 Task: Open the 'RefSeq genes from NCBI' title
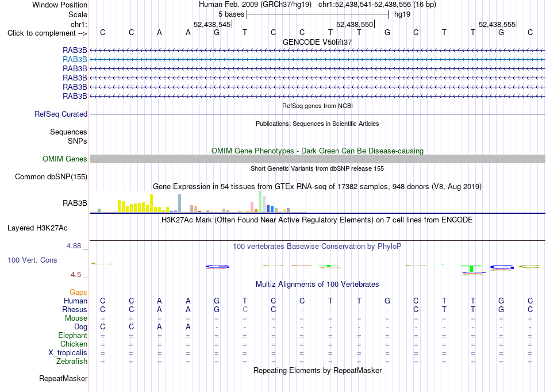coord(317,106)
